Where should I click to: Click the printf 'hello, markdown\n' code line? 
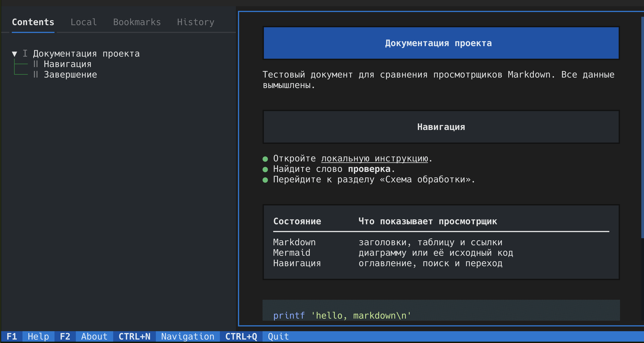342,316
